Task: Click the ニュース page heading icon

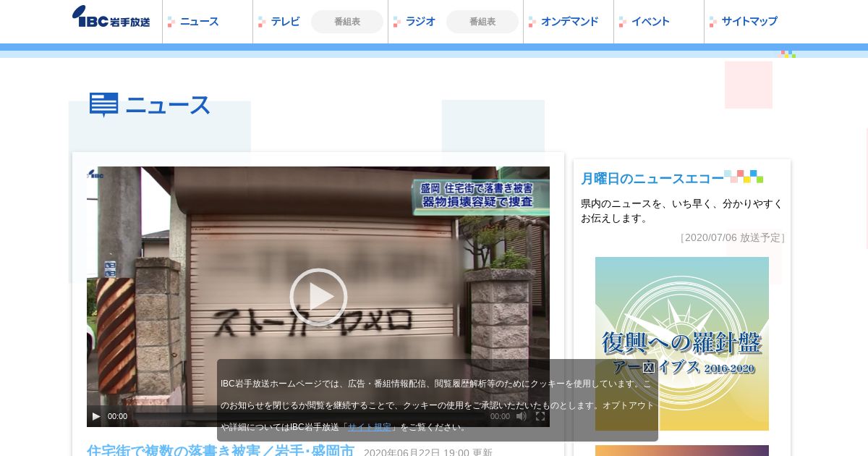Action: click(104, 105)
